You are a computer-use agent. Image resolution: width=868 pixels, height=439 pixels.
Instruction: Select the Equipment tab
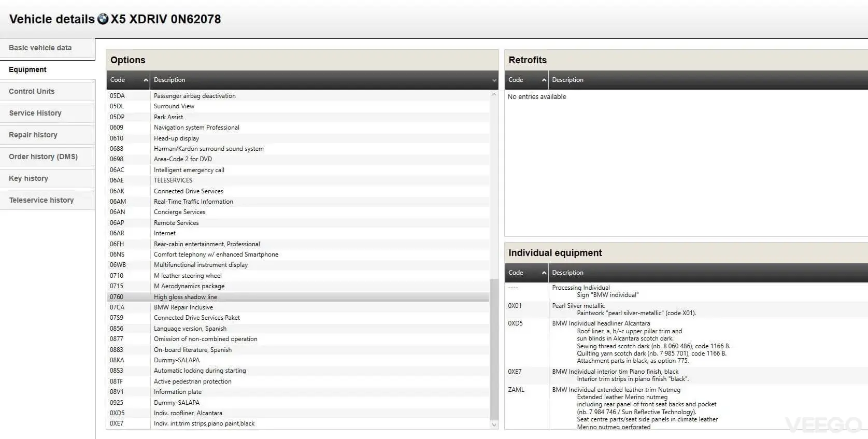[47, 69]
